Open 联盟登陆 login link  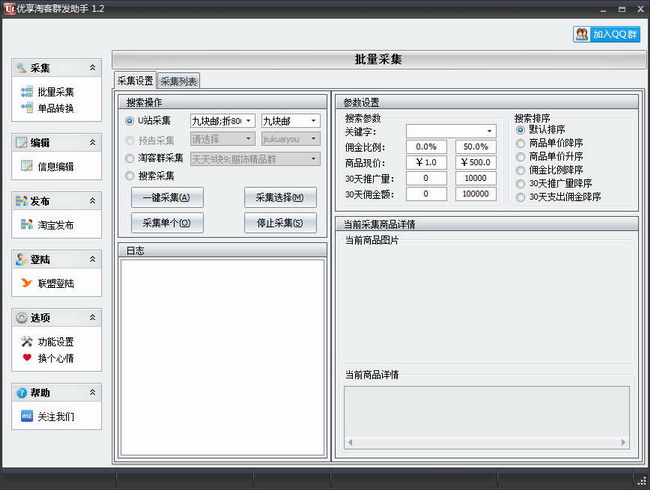pyautogui.click(x=56, y=283)
